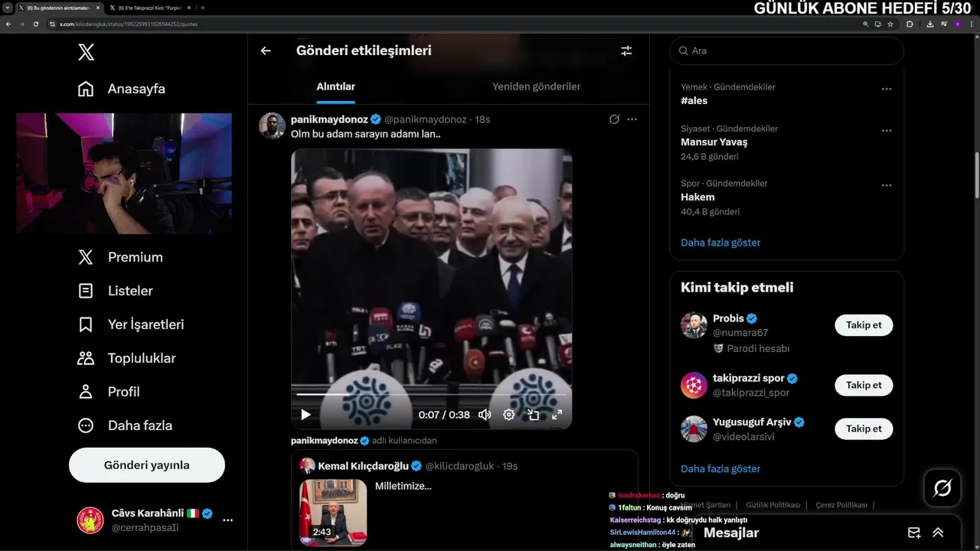Viewport: 980px width, 551px height.
Task: Close the Takiprazzi Kick browser tab
Action: tap(190, 8)
